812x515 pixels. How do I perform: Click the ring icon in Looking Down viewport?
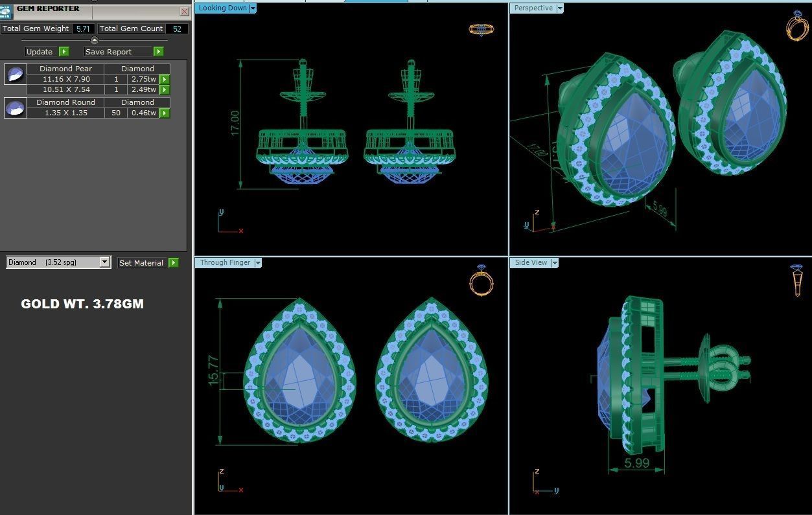tap(481, 29)
